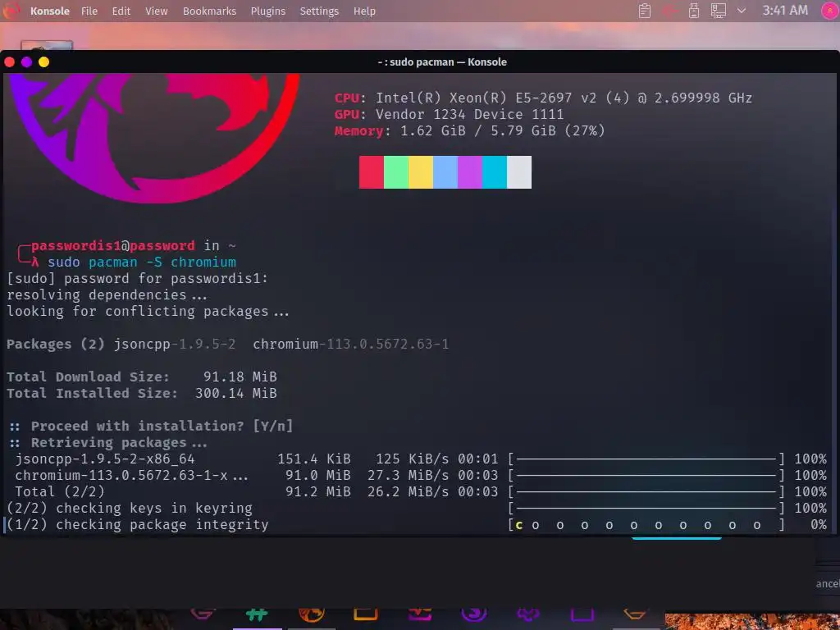This screenshot has width=840, height=630.
Task: Open the green hash dock icon
Action: [x=257, y=615]
